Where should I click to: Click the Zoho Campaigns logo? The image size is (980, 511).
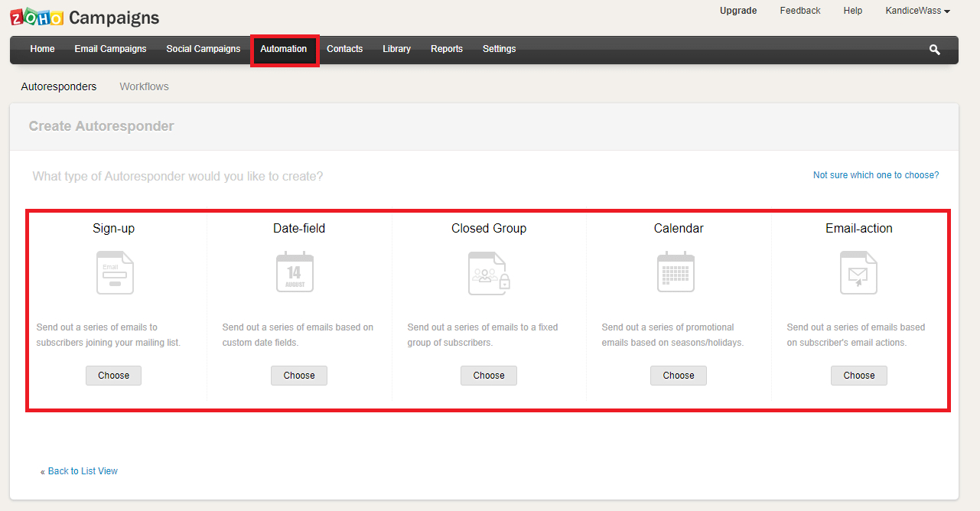click(x=85, y=18)
